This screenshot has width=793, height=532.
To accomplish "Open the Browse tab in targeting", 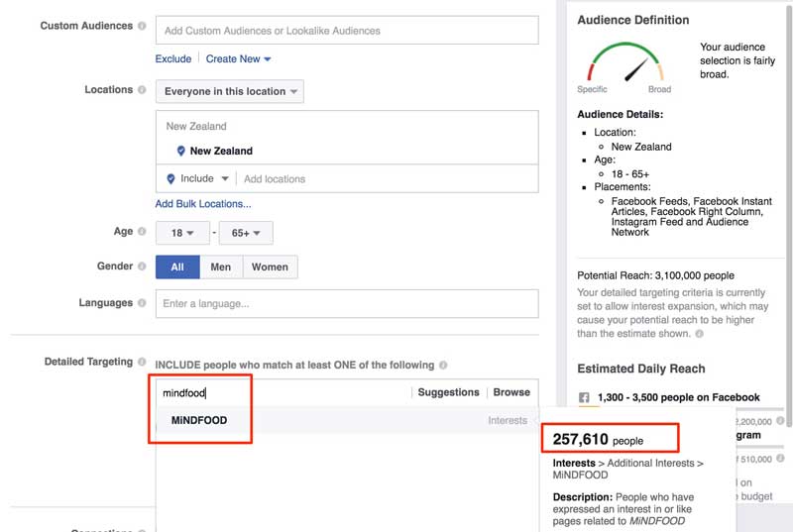I will pyautogui.click(x=511, y=392).
